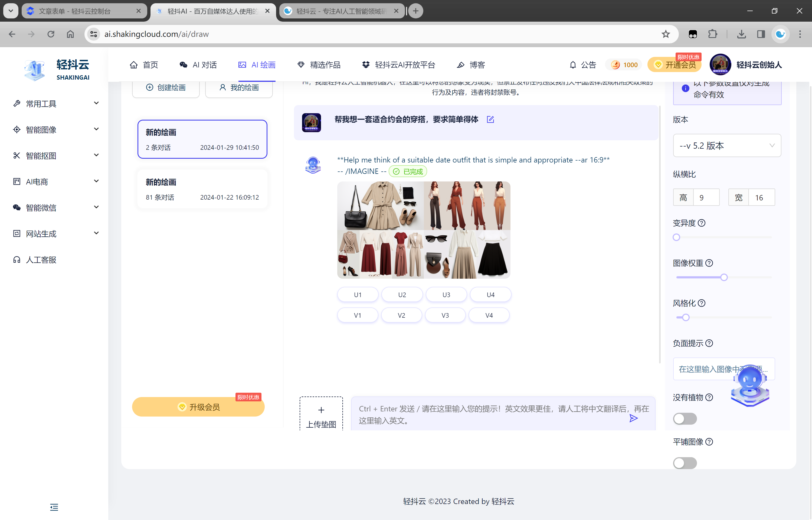Create variation with V3 button
The width and height of the screenshot is (812, 520).
click(445, 315)
